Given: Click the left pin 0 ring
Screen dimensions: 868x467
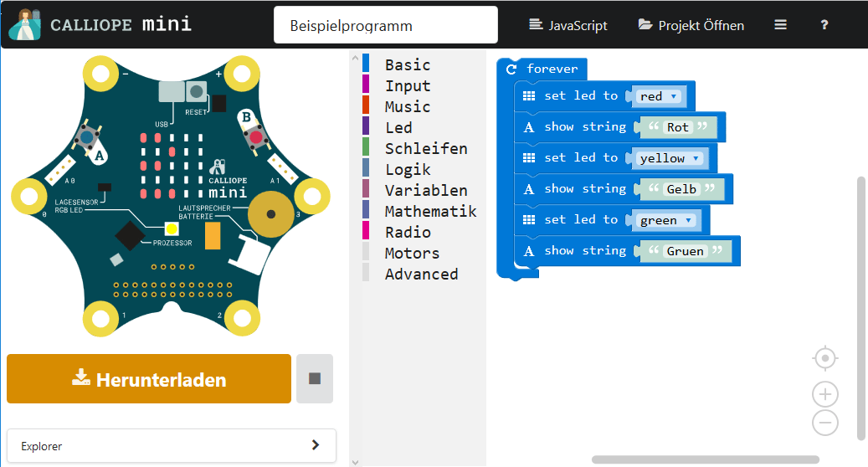Looking at the screenshot, I should coord(29,196).
